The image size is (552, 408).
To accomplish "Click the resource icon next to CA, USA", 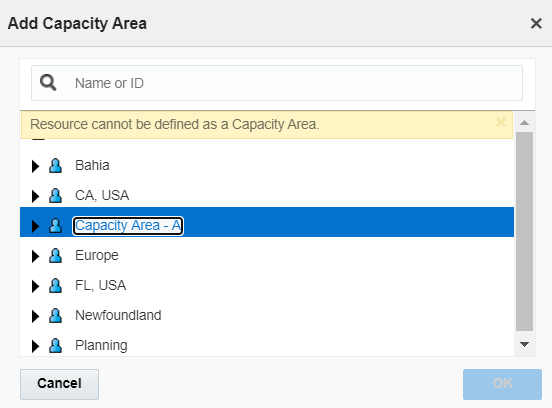I will tap(55, 195).
